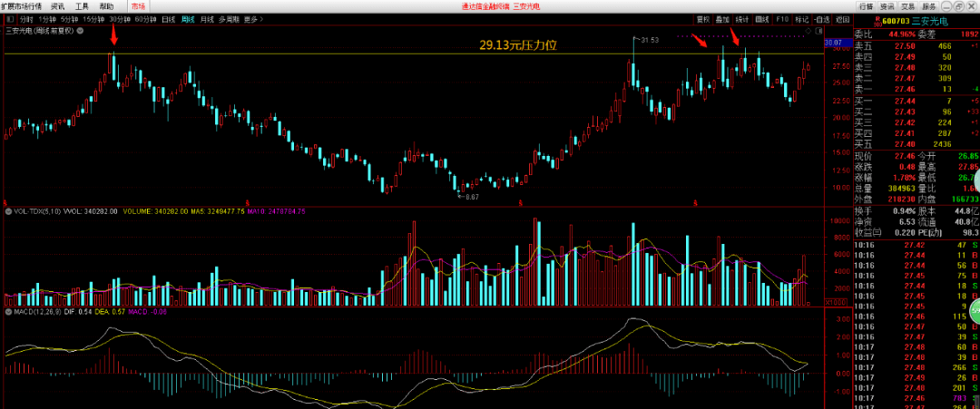The image size is (980, 409).
Task: Open the 工具 menu
Action: pyautogui.click(x=83, y=6)
